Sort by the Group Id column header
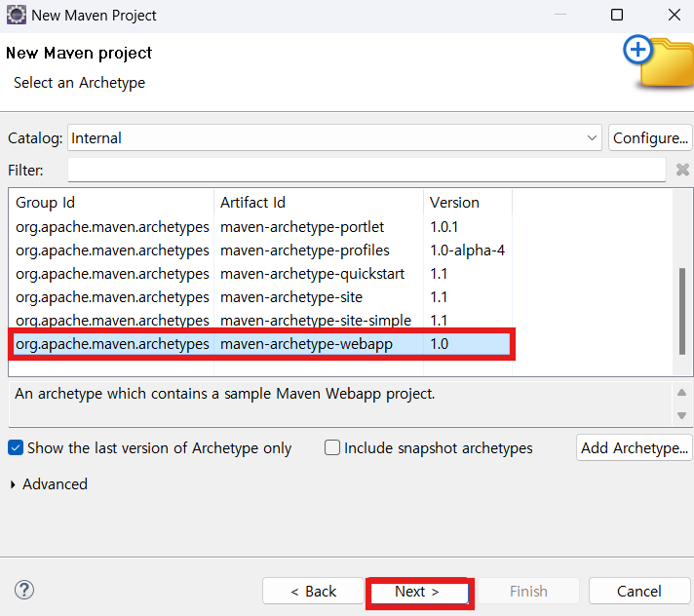Screen dimensions: 694x616 pos(111,203)
